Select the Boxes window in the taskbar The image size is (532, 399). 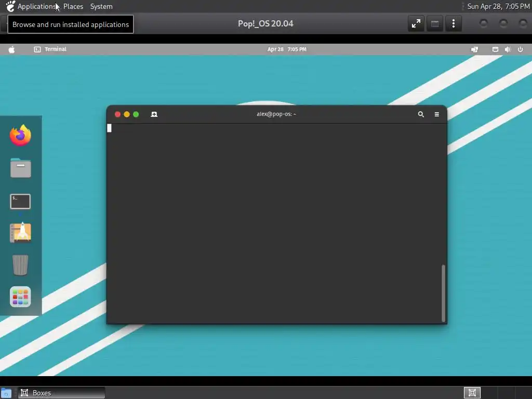click(61, 393)
